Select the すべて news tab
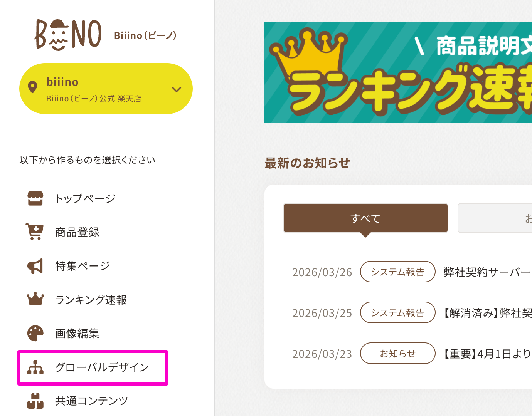Viewport: 532px width, 416px height. [365, 218]
